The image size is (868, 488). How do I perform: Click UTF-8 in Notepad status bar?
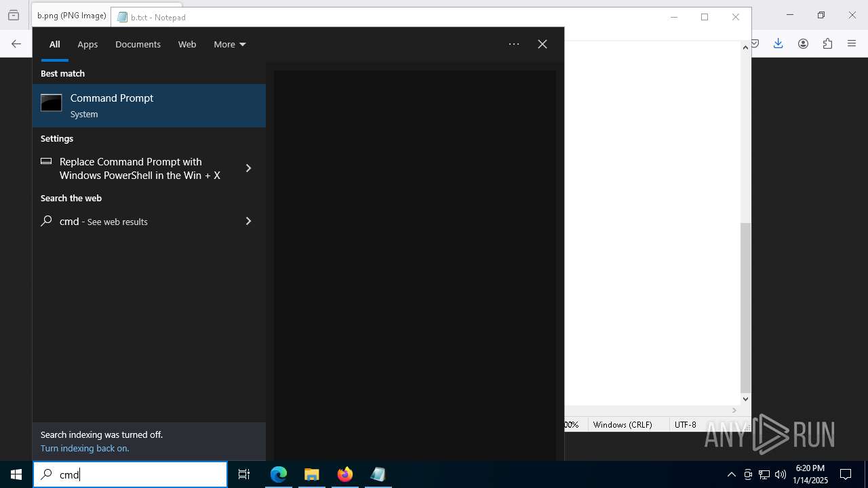685,424
